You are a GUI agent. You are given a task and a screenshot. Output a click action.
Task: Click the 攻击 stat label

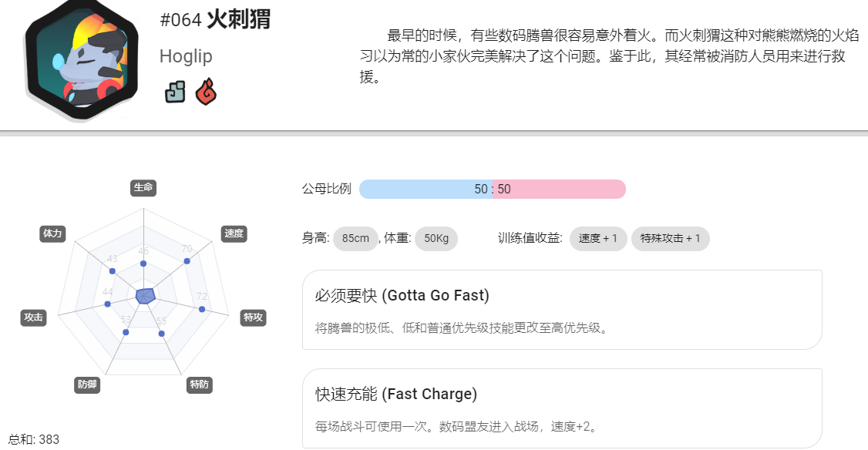(x=33, y=317)
